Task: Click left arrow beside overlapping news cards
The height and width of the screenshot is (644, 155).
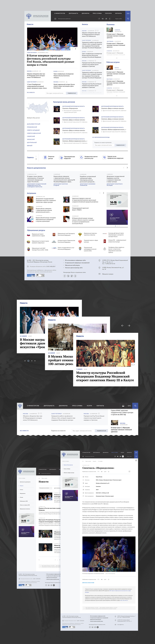Action: [122, 325]
